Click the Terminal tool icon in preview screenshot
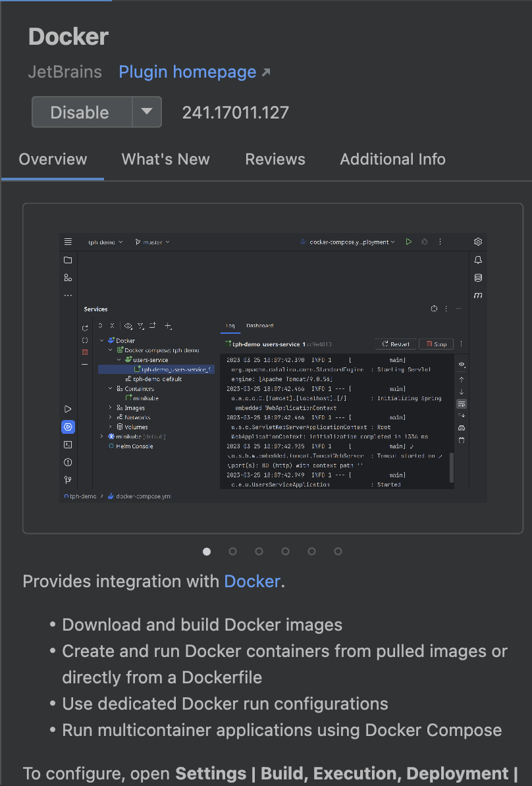 68,444
